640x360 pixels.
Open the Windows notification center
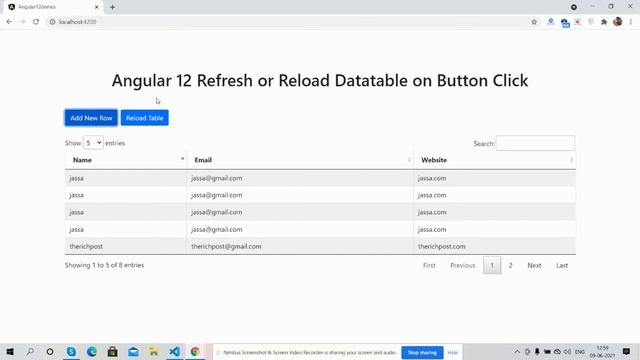[x=626, y=351]
